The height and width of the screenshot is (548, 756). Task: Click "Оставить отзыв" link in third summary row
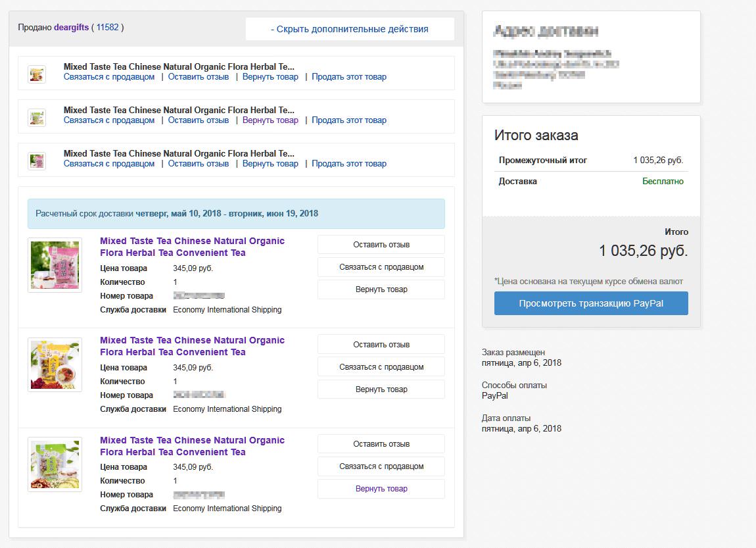click(x=199, y=164)
